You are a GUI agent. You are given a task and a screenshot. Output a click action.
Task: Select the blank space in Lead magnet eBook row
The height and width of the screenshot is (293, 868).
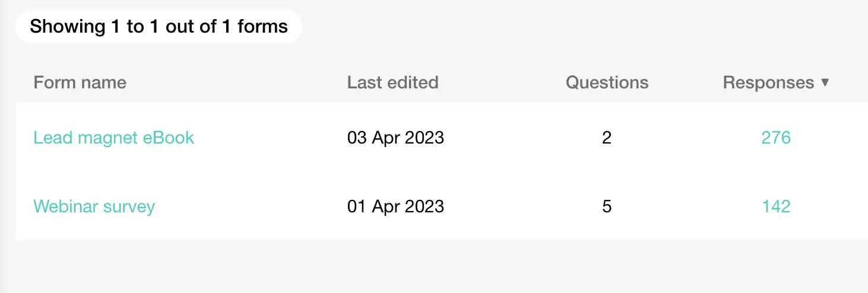point(270,138)
